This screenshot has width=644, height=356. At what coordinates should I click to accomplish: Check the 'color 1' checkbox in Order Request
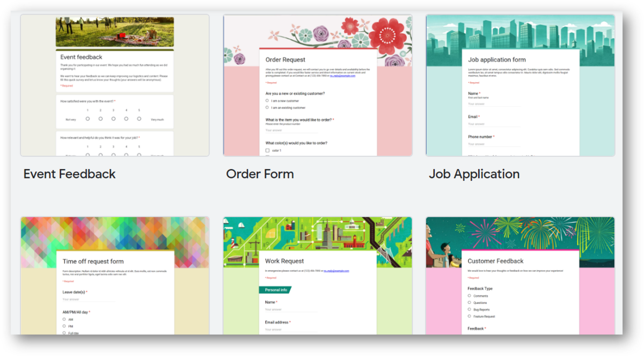pos(267,151)
